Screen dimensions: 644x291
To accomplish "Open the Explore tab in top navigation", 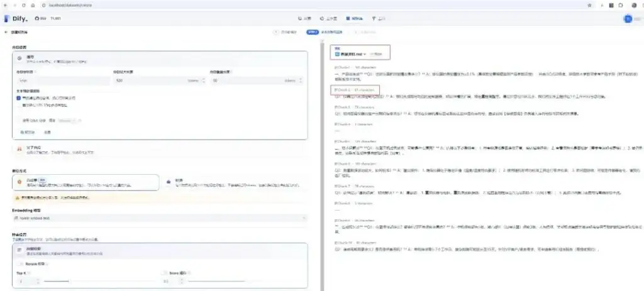I will pos(305,18).
